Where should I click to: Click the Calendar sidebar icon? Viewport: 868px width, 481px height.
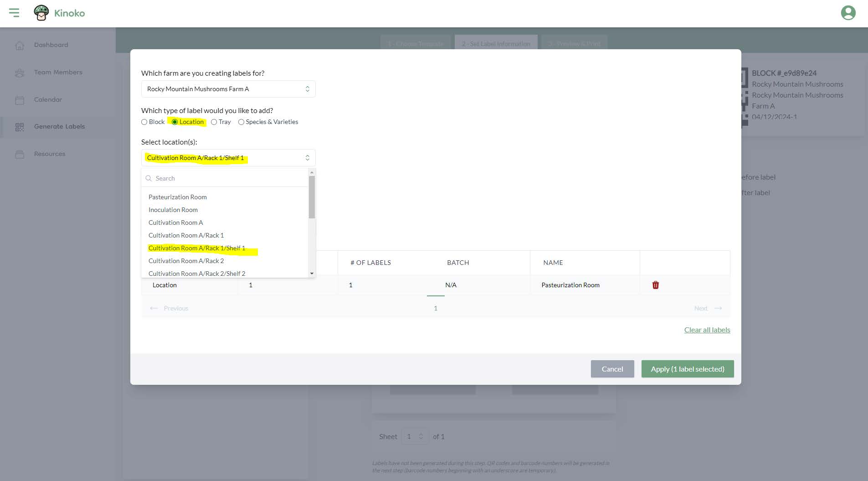[x=20, y=100]
